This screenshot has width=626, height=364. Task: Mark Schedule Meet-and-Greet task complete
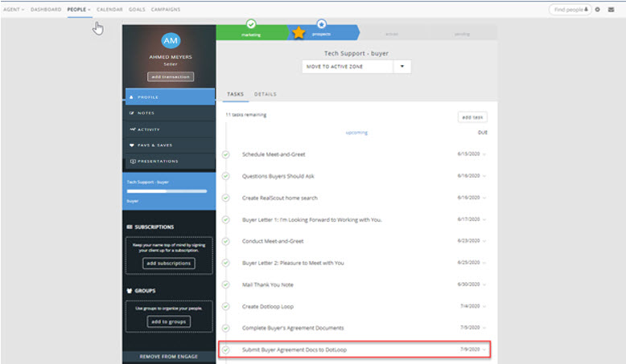[x=226, y=154]
